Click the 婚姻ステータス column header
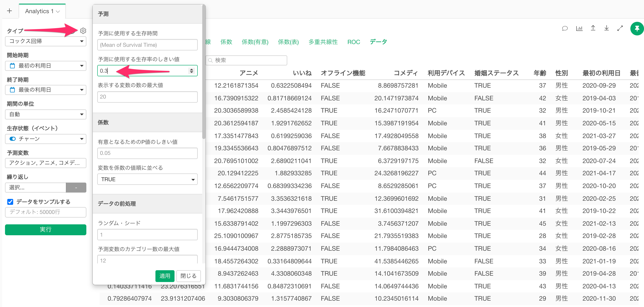The width and height of the screenshot is (644, 307). click(x=497, y=73)
